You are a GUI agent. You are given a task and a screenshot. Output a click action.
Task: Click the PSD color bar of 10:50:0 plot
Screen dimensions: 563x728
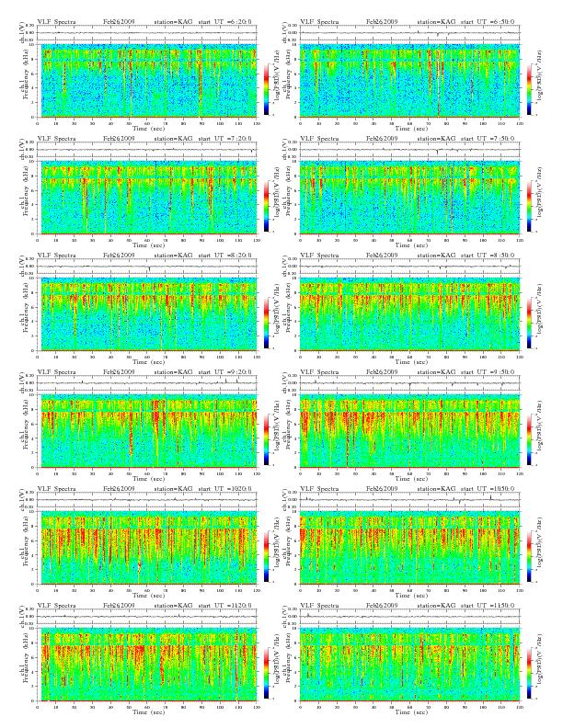pyautogui.click(x=530, y=556)
